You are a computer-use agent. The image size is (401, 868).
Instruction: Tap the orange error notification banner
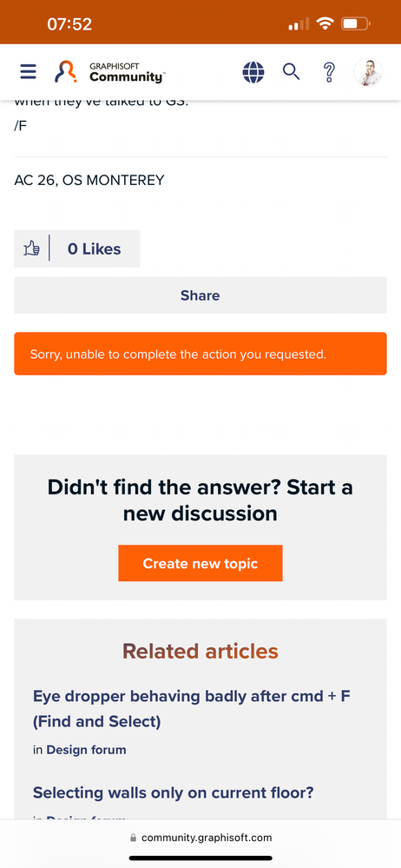pyautogui.click(x=200, y=354)
